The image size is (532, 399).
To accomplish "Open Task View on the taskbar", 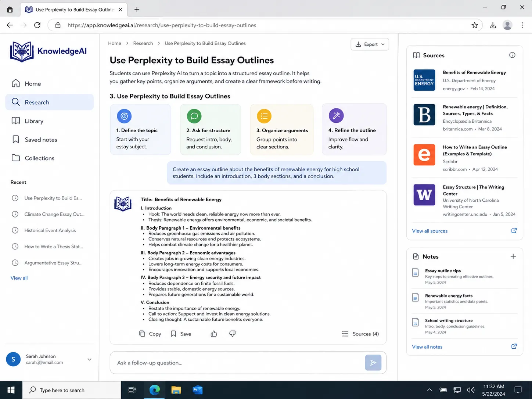I will coord(132,390).
